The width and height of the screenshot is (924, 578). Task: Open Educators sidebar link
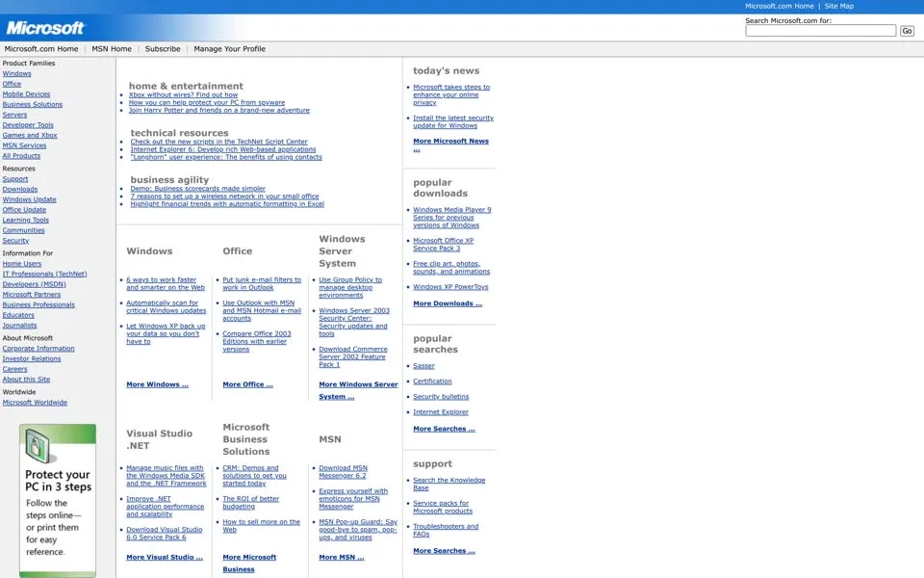[18, 315]
